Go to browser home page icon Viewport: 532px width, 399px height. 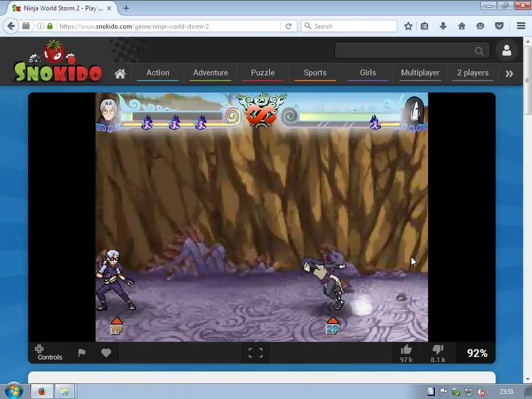462,26
